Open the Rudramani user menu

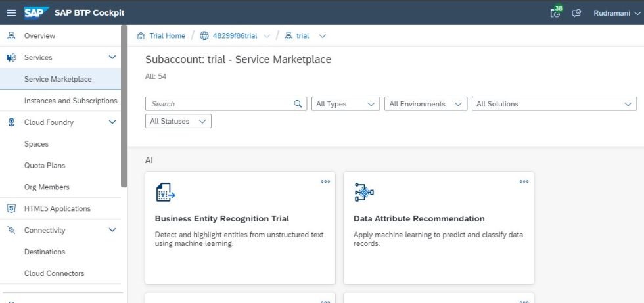[x=617, y=13]
